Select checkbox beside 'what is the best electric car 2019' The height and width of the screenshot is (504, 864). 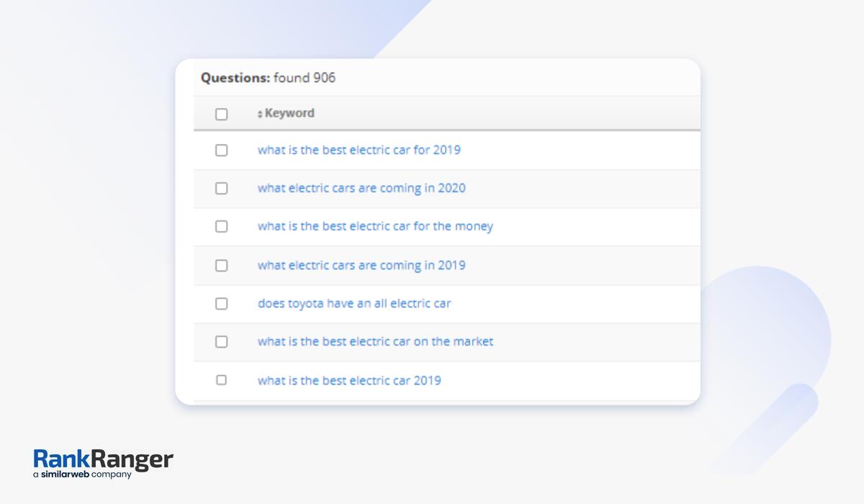click(221, 379)
